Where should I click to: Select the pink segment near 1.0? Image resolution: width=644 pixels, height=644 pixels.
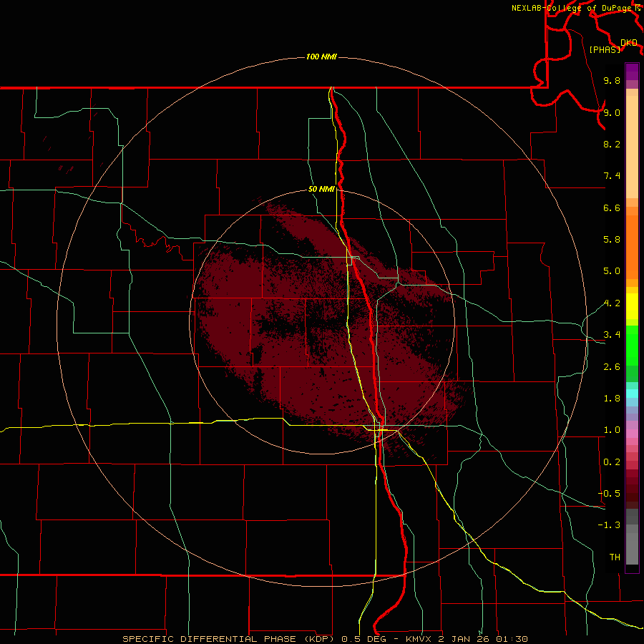pos(632,434)
